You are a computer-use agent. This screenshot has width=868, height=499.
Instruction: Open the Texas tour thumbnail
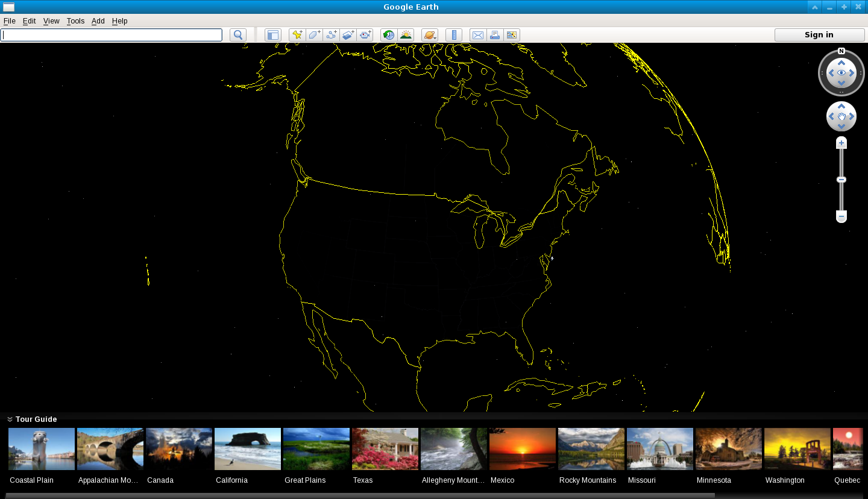coord(385,449)
